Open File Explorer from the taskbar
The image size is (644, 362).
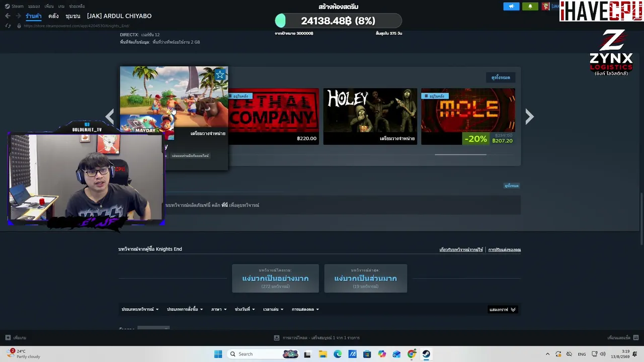323,354
